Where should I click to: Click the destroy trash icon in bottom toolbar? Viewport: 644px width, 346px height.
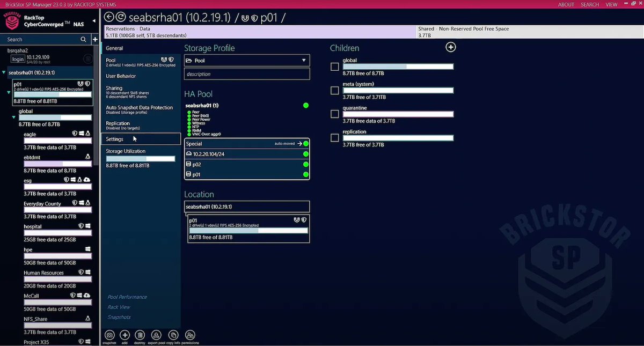pyautogui.click(x=140, y=335)
